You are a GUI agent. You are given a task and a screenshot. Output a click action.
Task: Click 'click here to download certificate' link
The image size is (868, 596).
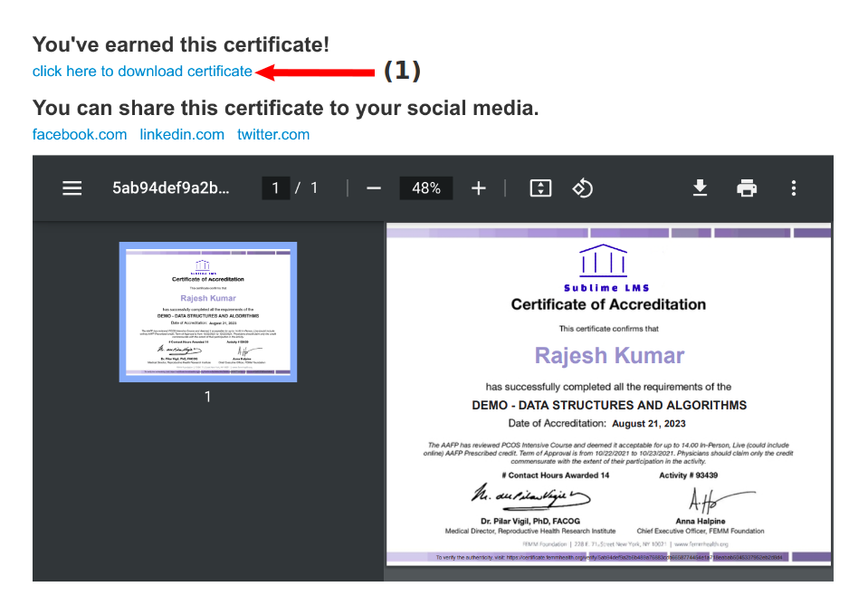(x=142, y=71)
